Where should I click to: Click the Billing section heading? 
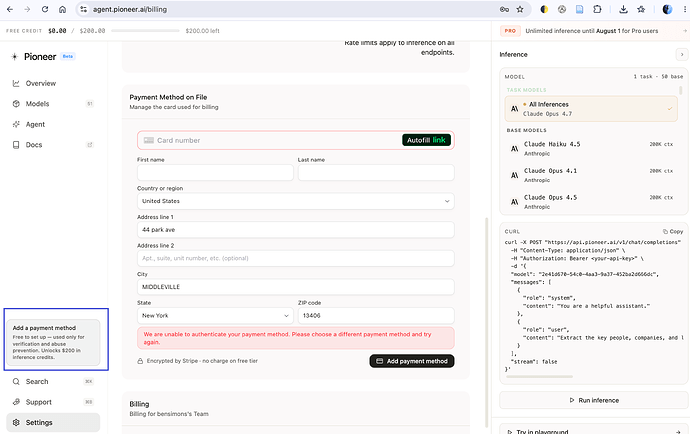tap(139, 404)
